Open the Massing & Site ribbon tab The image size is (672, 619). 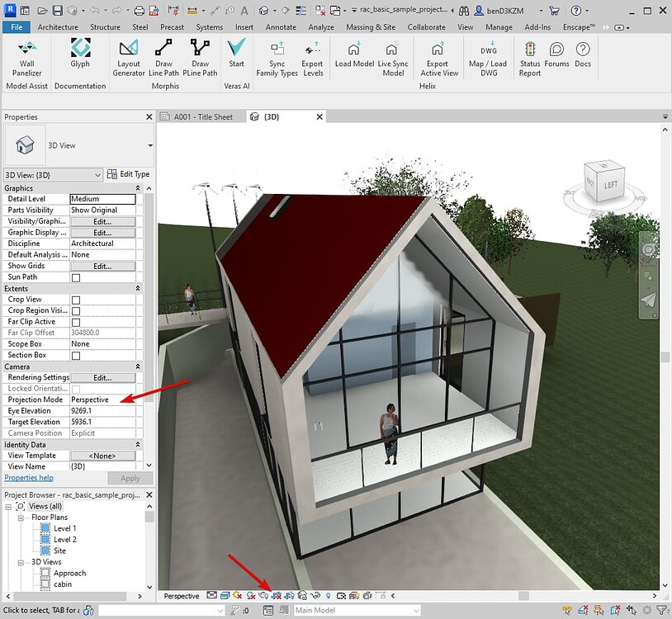point(371,26)
